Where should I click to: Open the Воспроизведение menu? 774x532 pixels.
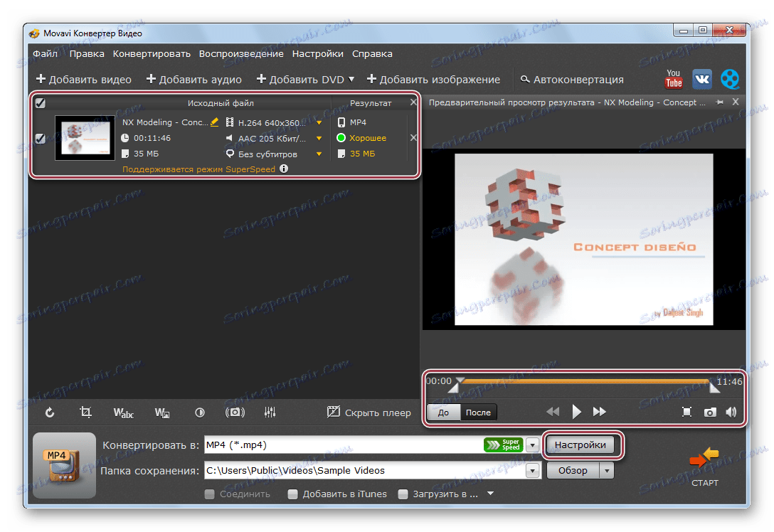pos(242,53)
